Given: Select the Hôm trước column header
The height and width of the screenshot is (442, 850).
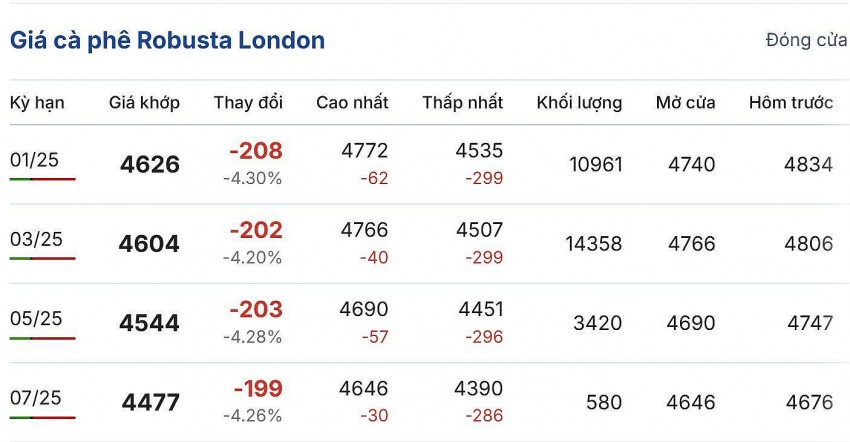Looking at the screenshot, I should tap(790, 103).
